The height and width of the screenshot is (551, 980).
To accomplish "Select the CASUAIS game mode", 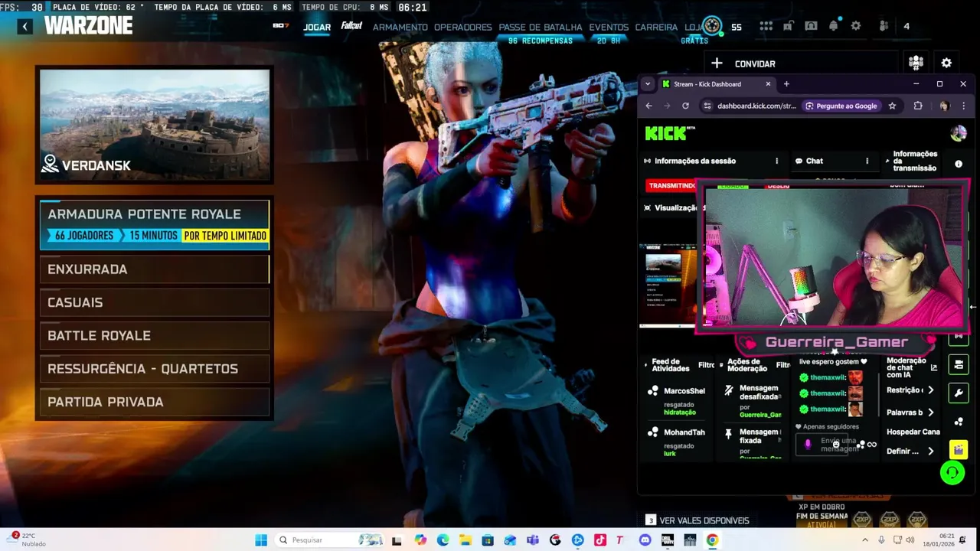I will click(x=155, y=302).
